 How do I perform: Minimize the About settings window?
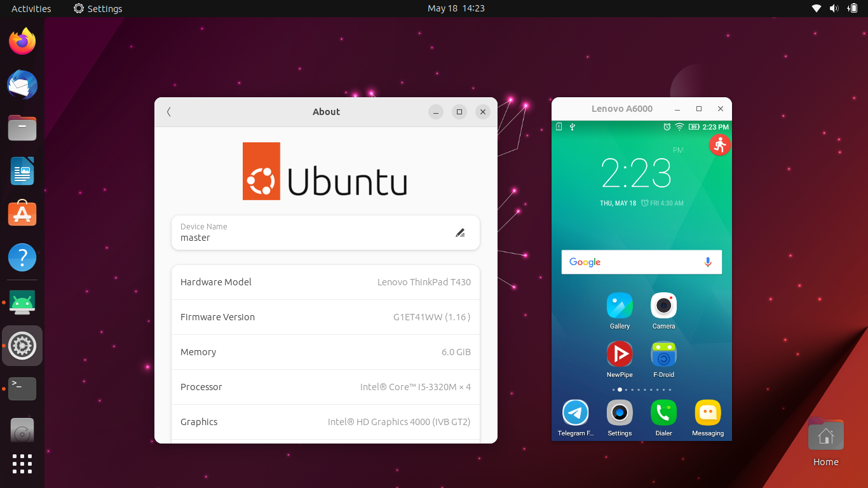435,112
